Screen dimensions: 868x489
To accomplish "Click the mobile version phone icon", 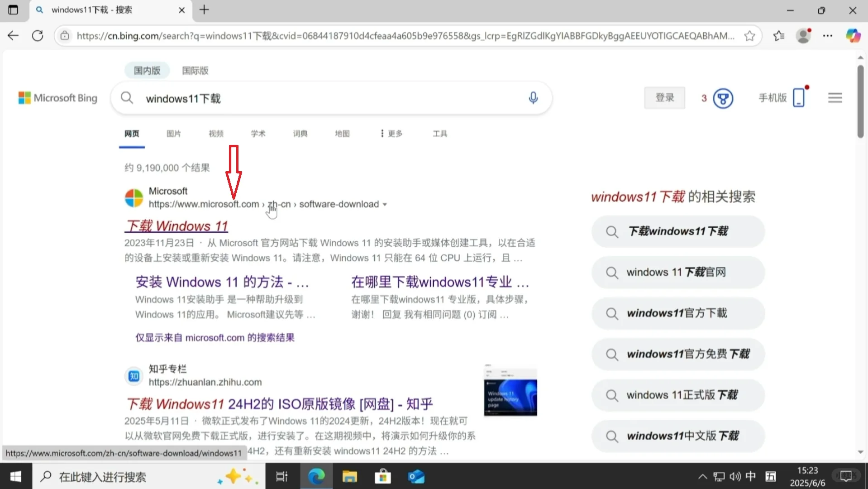I will point(799,98).
